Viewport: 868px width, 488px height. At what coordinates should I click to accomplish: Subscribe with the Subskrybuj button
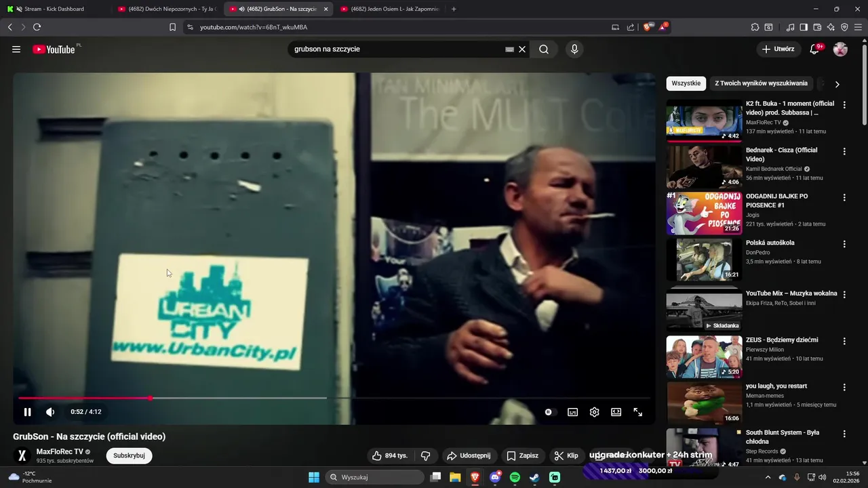[130, 455]
